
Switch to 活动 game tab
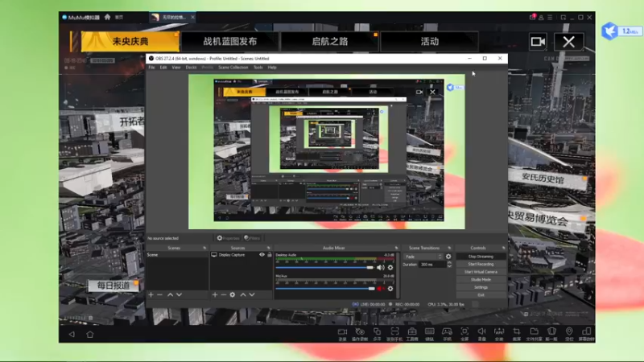(430, 42)
